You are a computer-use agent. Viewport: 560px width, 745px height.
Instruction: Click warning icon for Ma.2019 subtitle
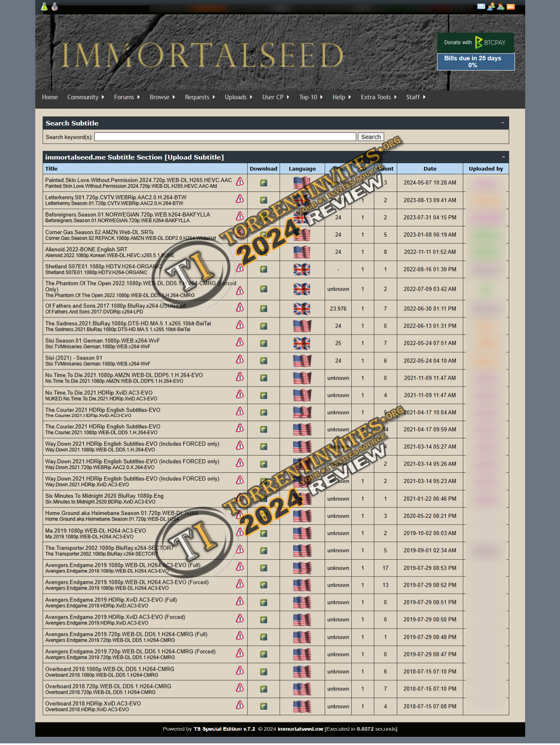point(240,532)
